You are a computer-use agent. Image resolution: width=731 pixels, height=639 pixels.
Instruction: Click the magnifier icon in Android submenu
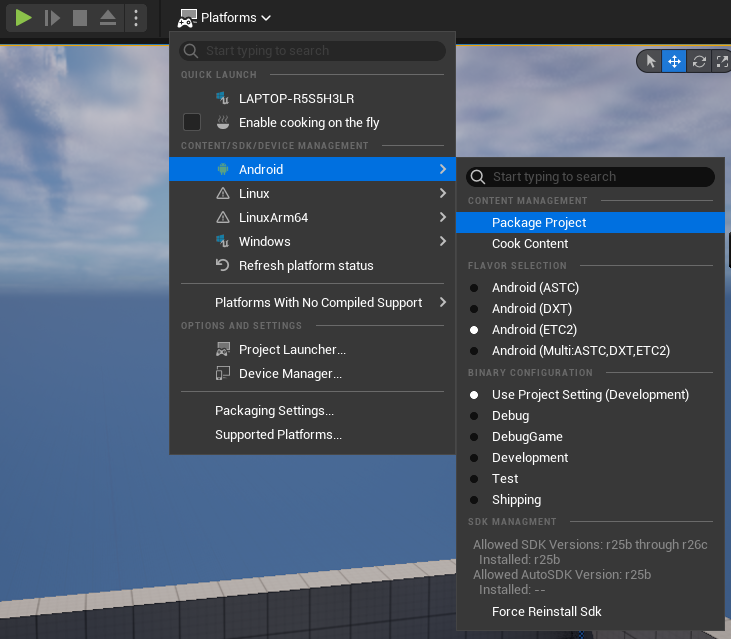[477, 177]
